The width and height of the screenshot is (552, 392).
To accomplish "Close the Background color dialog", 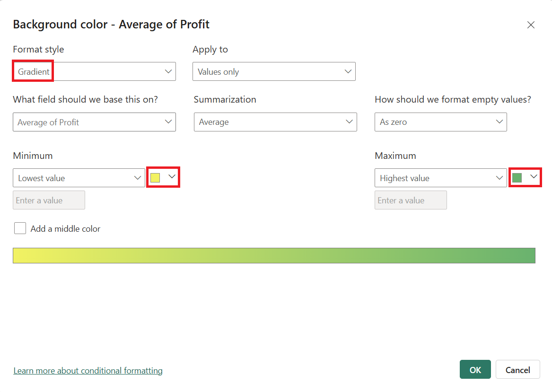I will pos(531,25).
